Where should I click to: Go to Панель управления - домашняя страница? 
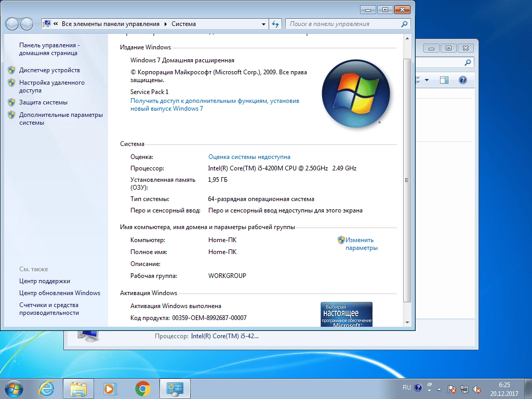pyautogui.click(x=49, y=49)
